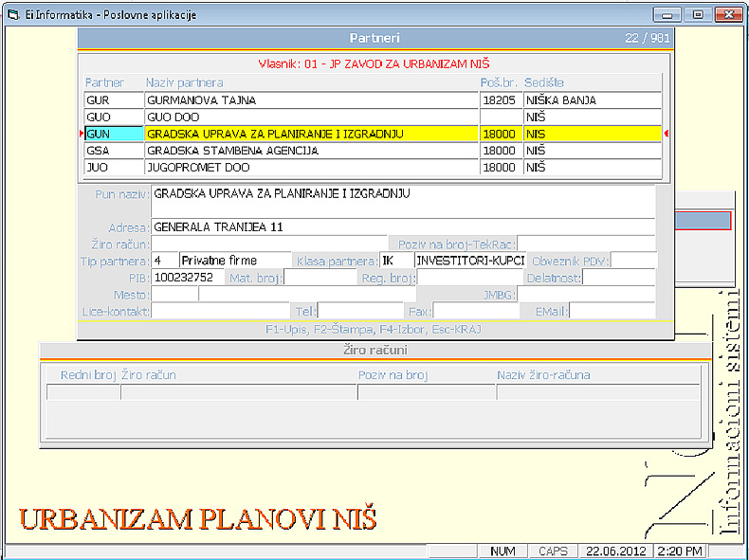This screenshot has height=560, width=749.
Task: Click the Adresa field with GENERALA TRANIJEA 11
Action: [x=402, y=227]
